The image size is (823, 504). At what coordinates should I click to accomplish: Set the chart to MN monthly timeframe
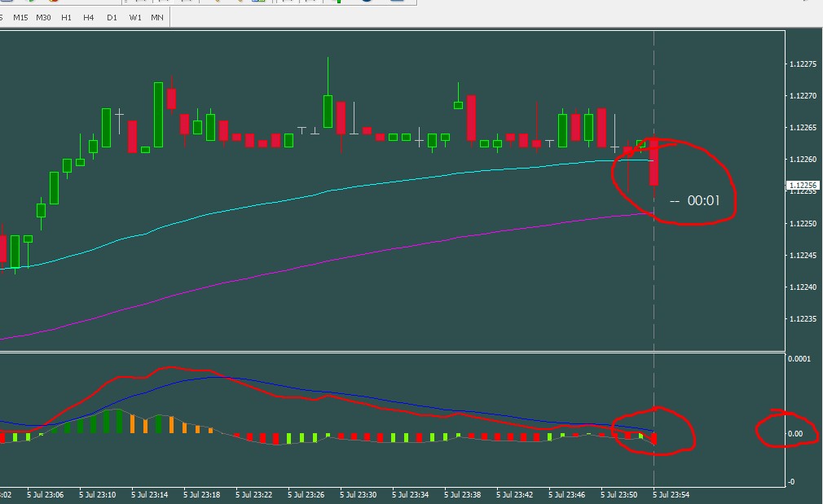(x=157, y=17)
